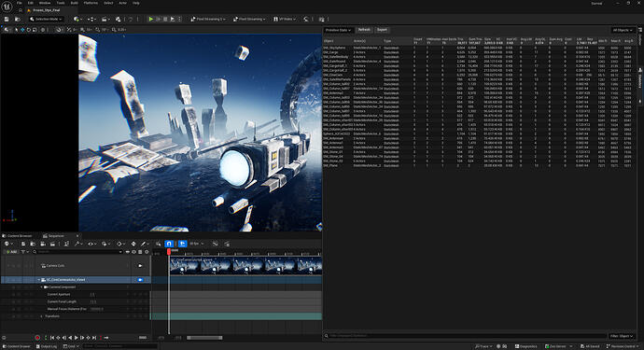Viewport: 644px width, 350px height.
Task: Collapse the CameraComponent track
Action: [x=42, y=287]
